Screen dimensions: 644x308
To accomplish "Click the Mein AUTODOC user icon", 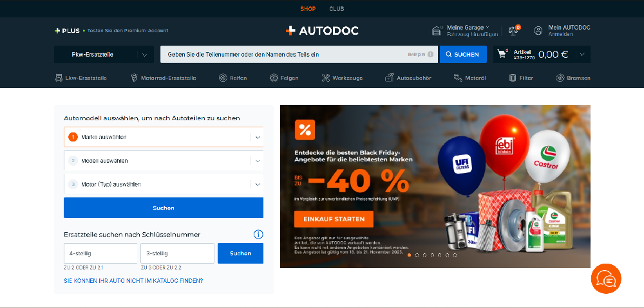I will pos(538,30).
